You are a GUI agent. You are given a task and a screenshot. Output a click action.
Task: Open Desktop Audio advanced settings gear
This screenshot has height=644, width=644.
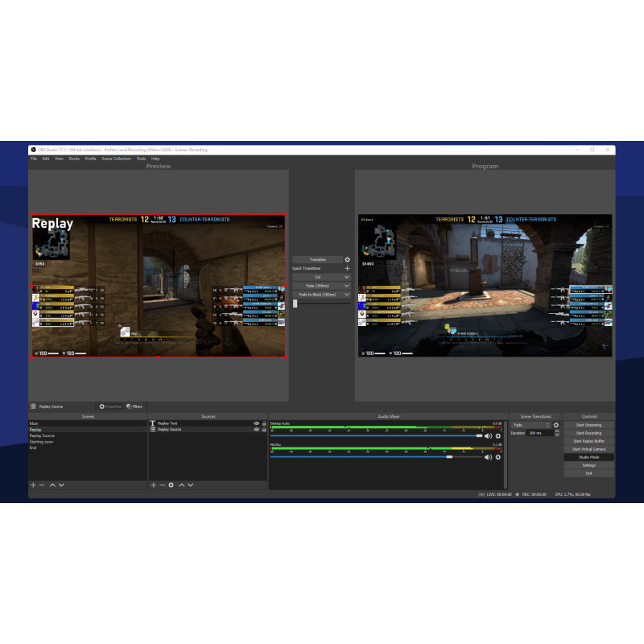coord(498,436)
